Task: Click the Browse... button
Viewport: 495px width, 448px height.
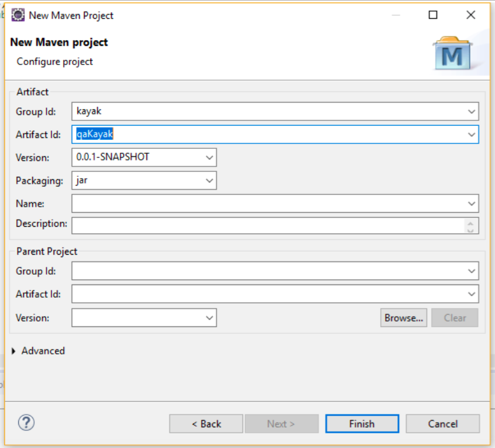Action: point(404,318)
